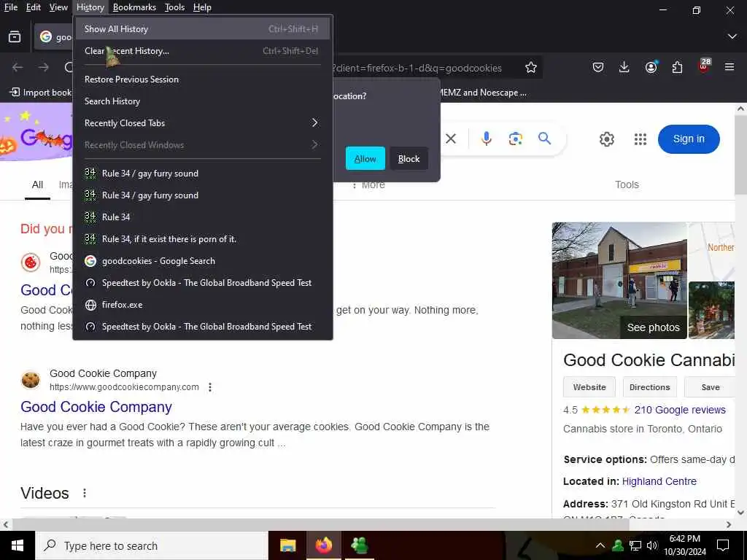
Task: Open the Highland Centre link
Action: 659,481
